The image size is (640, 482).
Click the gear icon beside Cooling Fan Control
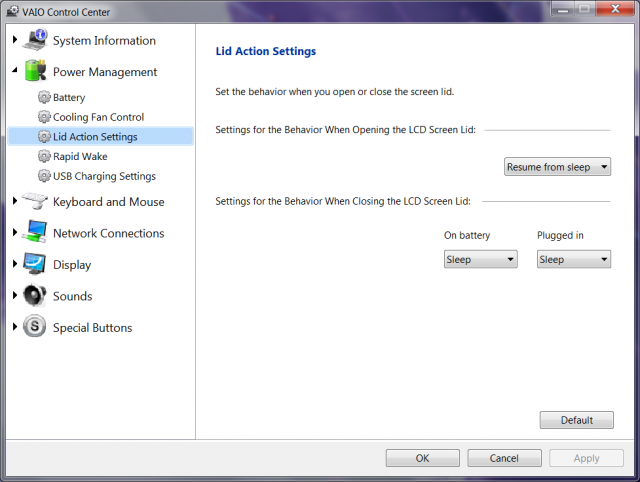(44, 117)
